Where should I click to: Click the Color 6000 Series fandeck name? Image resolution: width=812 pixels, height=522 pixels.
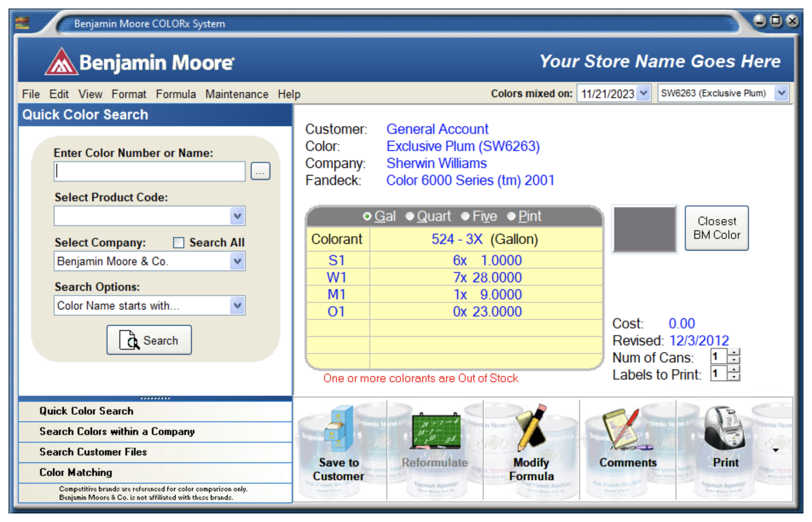click(470, 180)
